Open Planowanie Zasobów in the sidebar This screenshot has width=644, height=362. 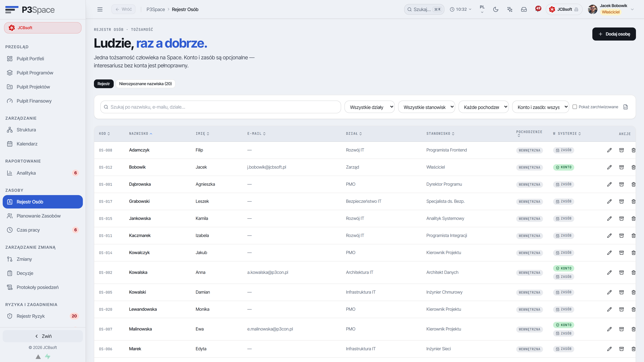pos(42,216)
